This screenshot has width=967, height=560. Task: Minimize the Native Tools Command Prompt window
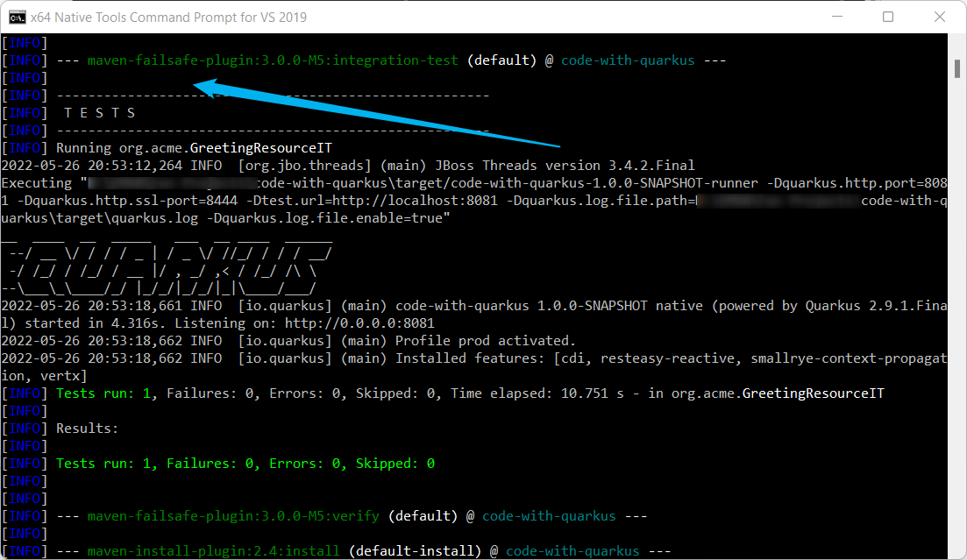(837, 17)
